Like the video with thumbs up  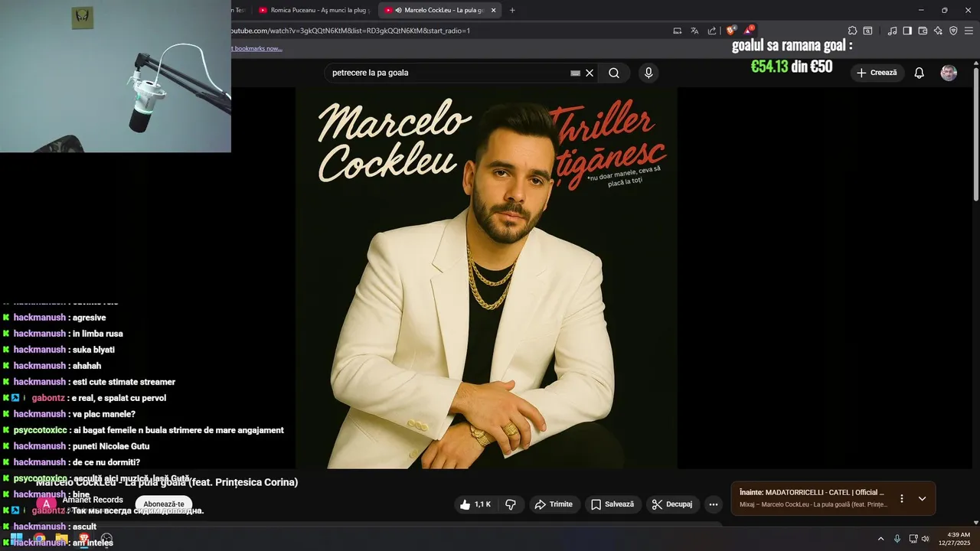pos(475,504)
